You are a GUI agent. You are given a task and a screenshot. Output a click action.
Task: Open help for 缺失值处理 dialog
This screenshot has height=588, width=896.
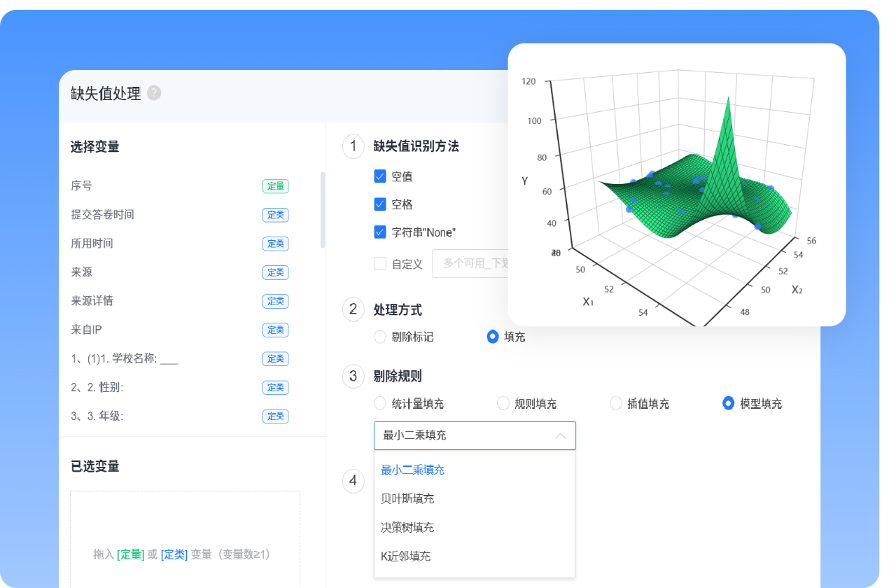coord(153,93)
